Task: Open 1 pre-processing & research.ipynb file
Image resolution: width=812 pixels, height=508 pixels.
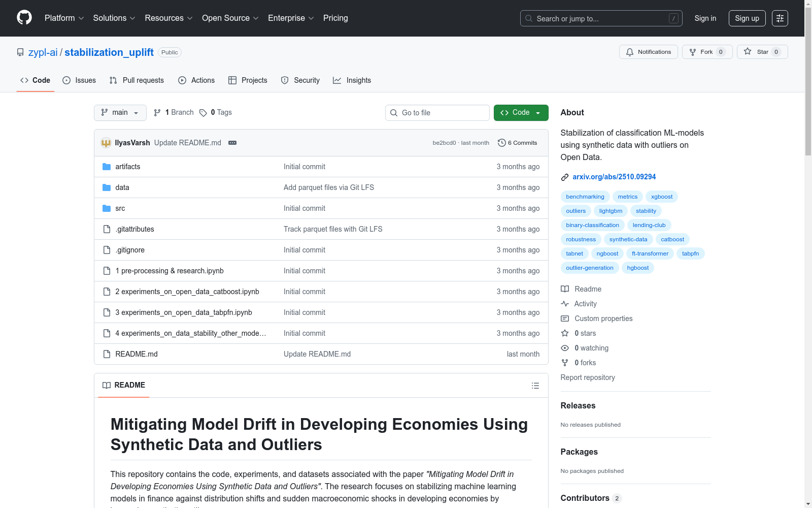Action: [x=170, y=271]
